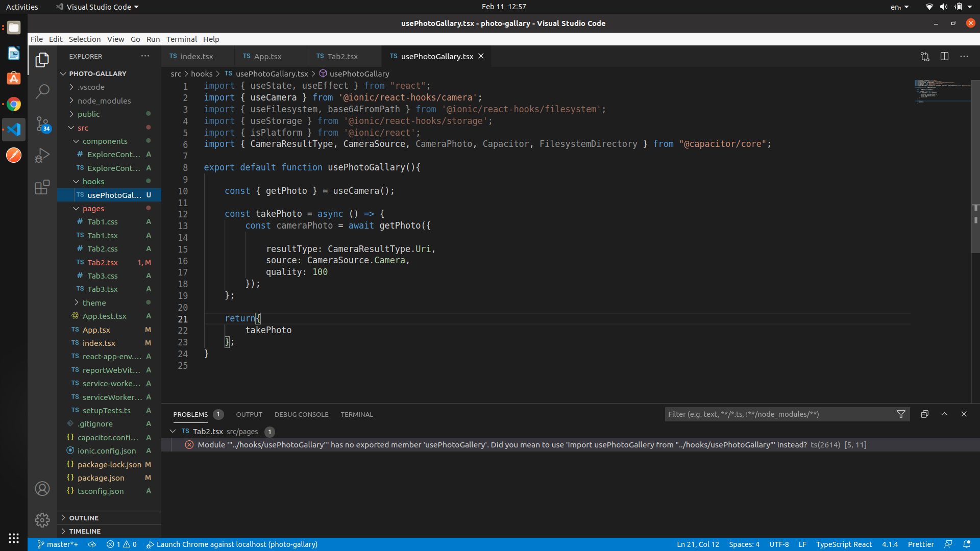The height and width of the screenshot is (551, 980).
Task: Click the Accounts icon in activity bar
Action: pyautogui.click(x=42, y=489)
